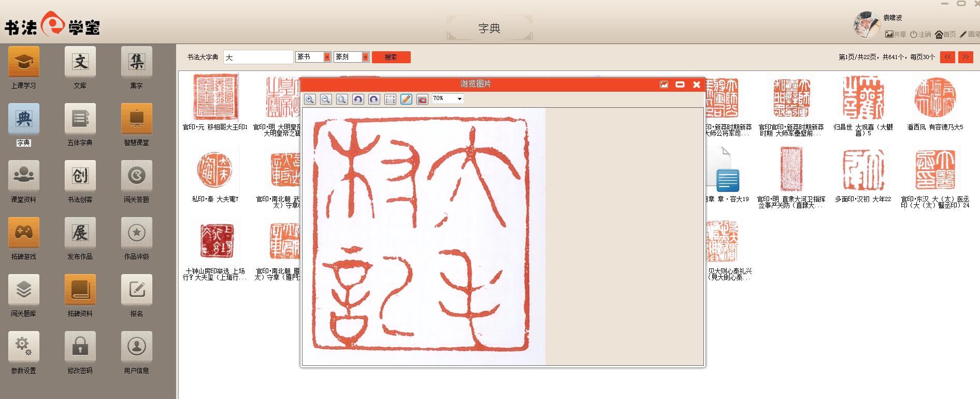Open the 新莽时期 大师军壘壁前 seal thumbnail

[x=791, y=97]
